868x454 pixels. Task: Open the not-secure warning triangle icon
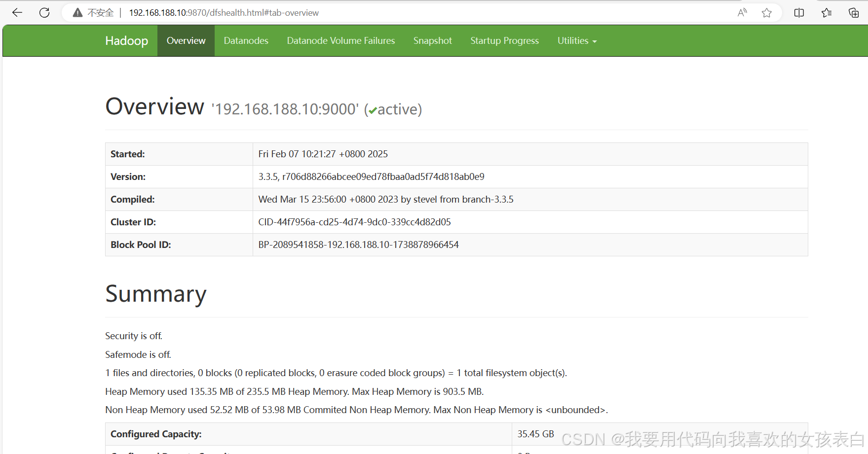coord(77,13)
